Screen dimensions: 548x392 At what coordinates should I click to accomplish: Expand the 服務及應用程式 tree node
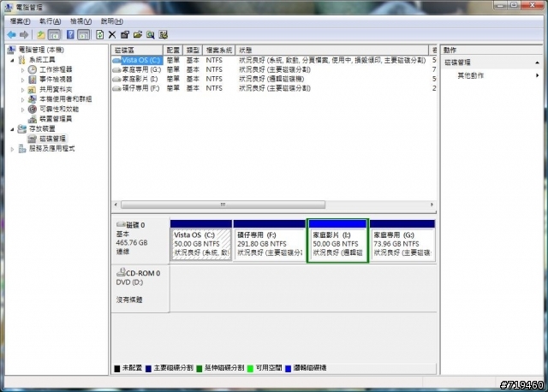click(13, 149)
